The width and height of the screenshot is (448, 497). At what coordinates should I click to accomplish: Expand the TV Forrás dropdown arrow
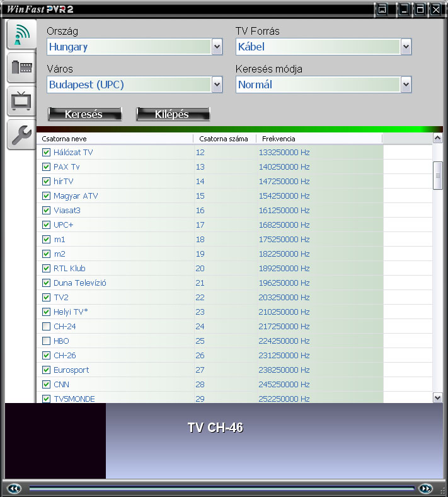406,47
